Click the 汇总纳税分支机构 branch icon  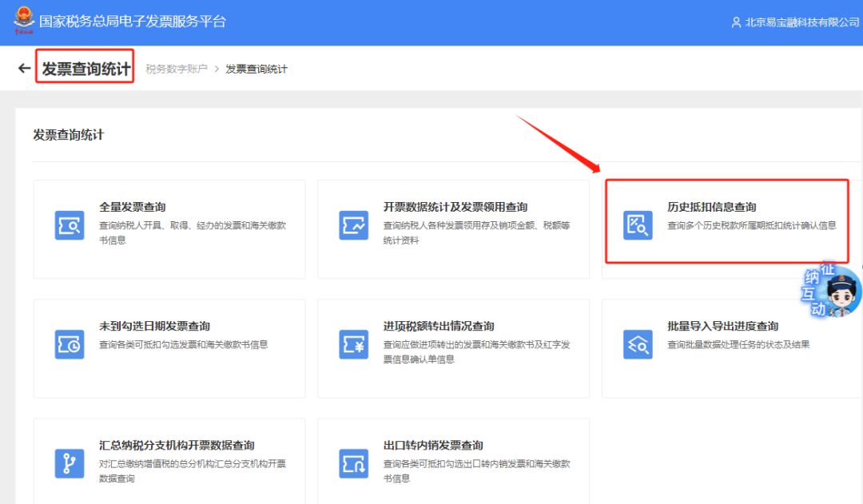pyautogui.click(x=70, y=463)
